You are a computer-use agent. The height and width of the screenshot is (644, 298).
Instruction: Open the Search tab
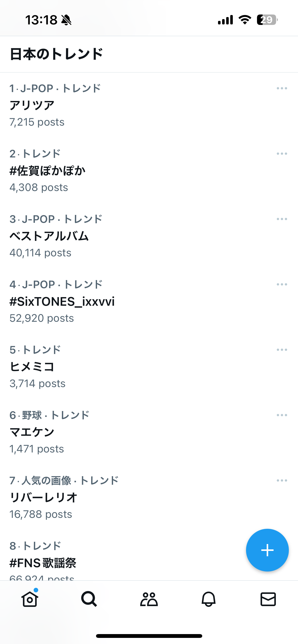(x=89, y=599)
